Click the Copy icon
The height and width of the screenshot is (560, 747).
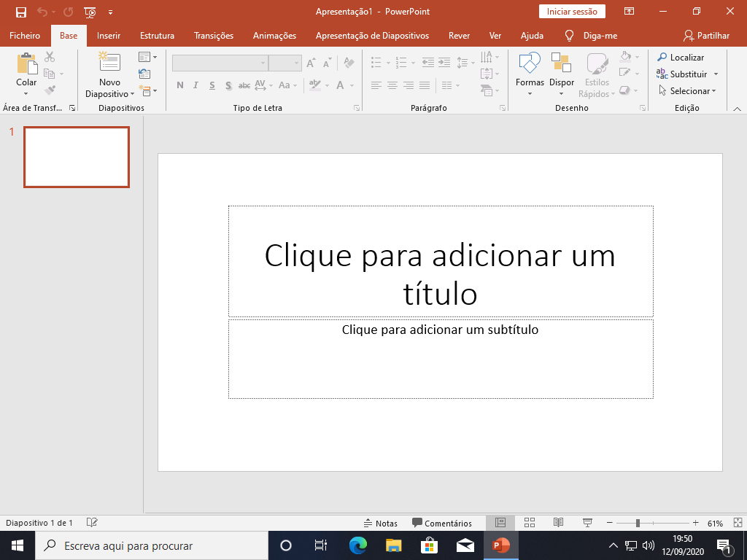click(49, 74)
